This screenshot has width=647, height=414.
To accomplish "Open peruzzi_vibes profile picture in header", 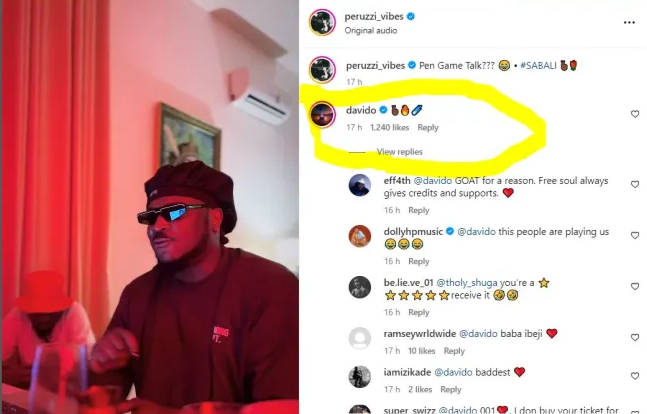I will pyautogui.click(x=322, y=22).
